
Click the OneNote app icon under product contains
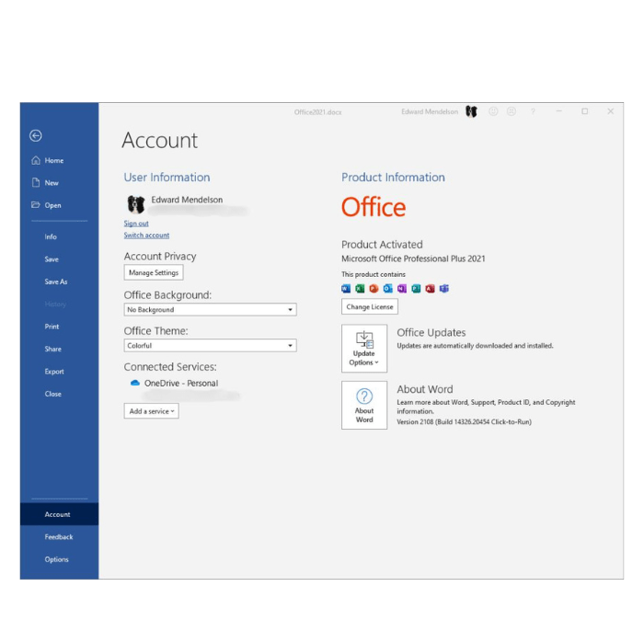[x=402, y=289]
